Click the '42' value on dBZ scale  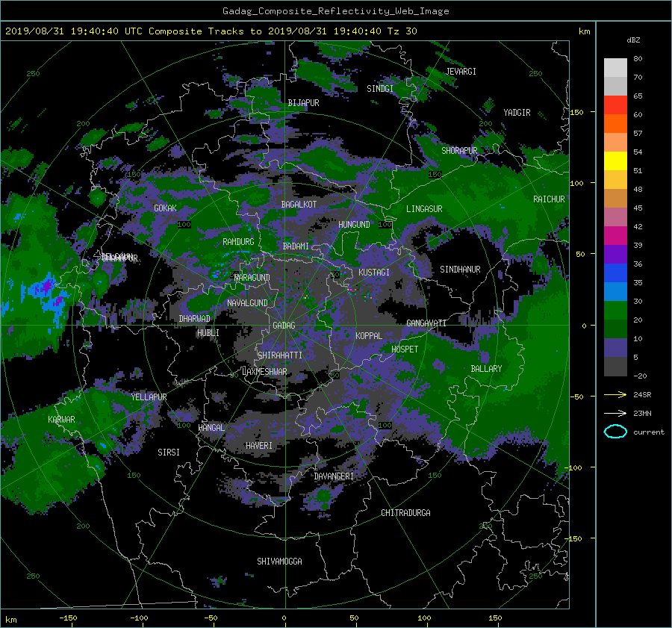[x=638, y=227]
